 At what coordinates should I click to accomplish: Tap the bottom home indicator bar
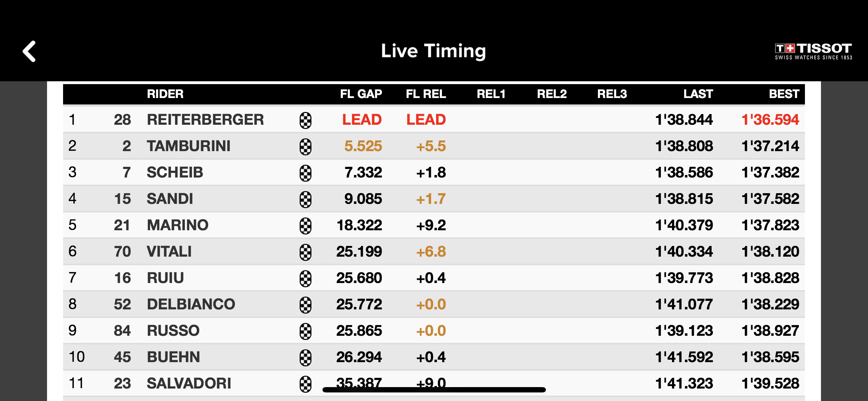pos(434,390)
